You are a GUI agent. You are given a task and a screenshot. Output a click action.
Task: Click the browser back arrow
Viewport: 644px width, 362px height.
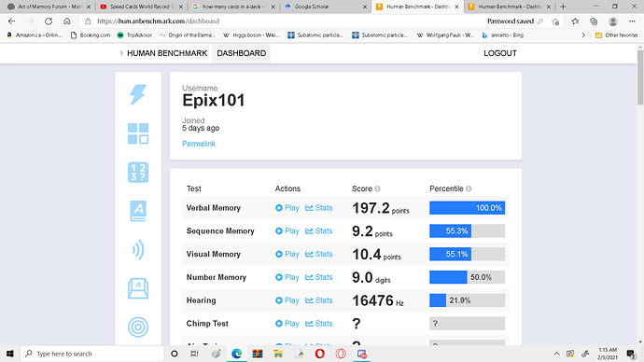[x=11, y=21]
